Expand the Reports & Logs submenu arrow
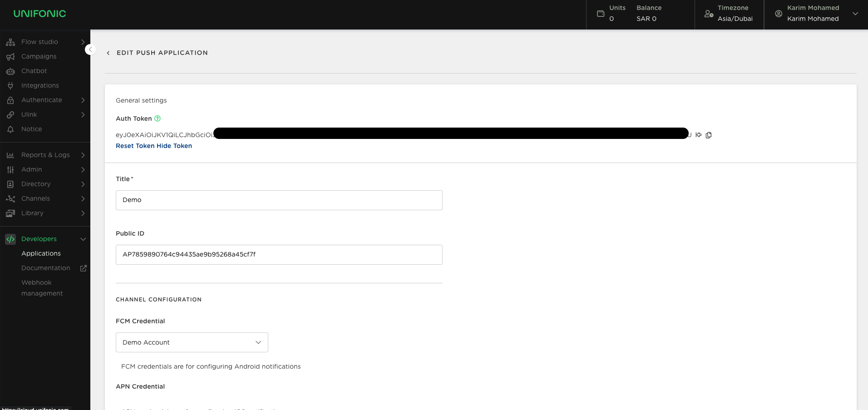Image resolution: width=868 pixels, height=410 pixels. (83, 155)
